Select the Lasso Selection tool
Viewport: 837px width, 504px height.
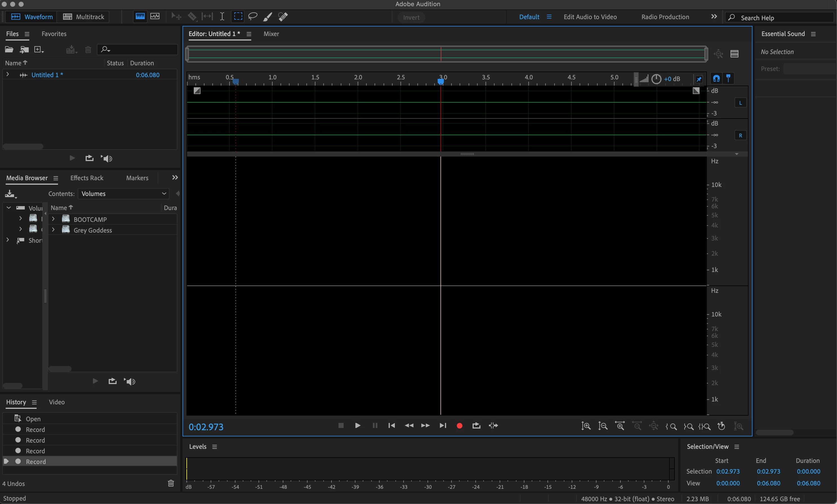point(252,16)
